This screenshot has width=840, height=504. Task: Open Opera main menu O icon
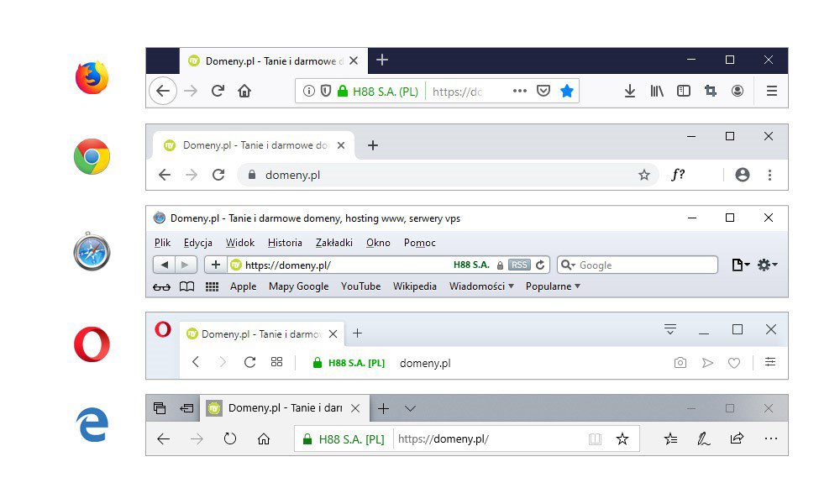pos(163,328)
